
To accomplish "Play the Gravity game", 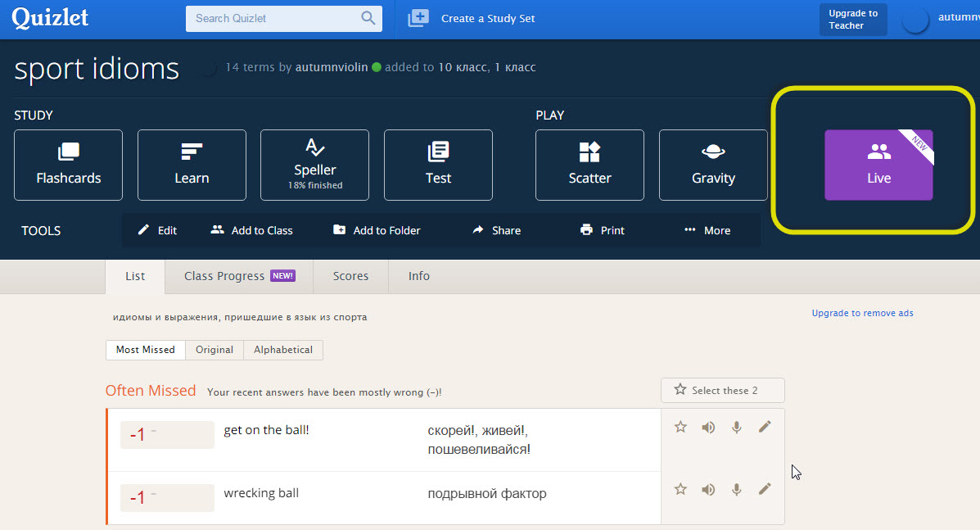I will pos(713,165).
